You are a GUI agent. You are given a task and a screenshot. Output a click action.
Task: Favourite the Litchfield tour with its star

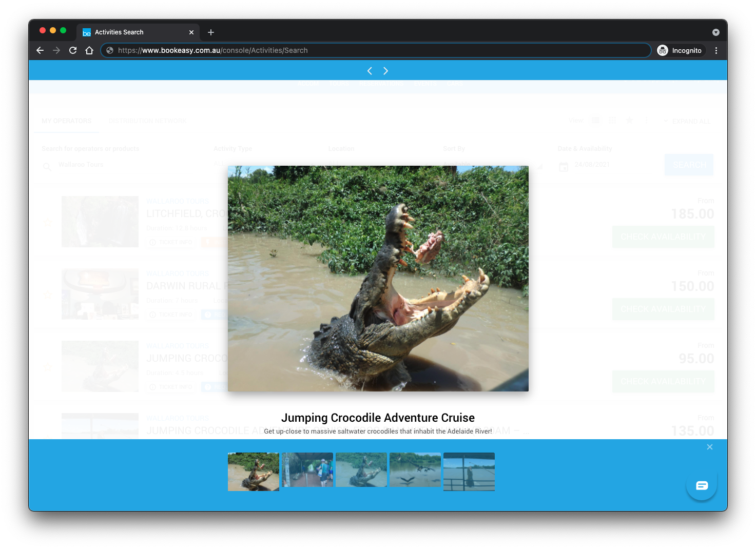tap(48, 222)
